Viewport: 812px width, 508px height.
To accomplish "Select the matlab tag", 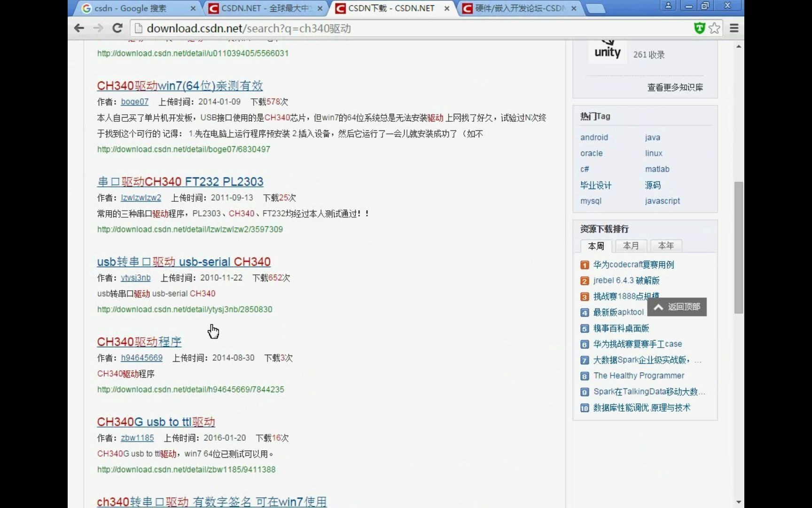I will [x=657, y=169].
